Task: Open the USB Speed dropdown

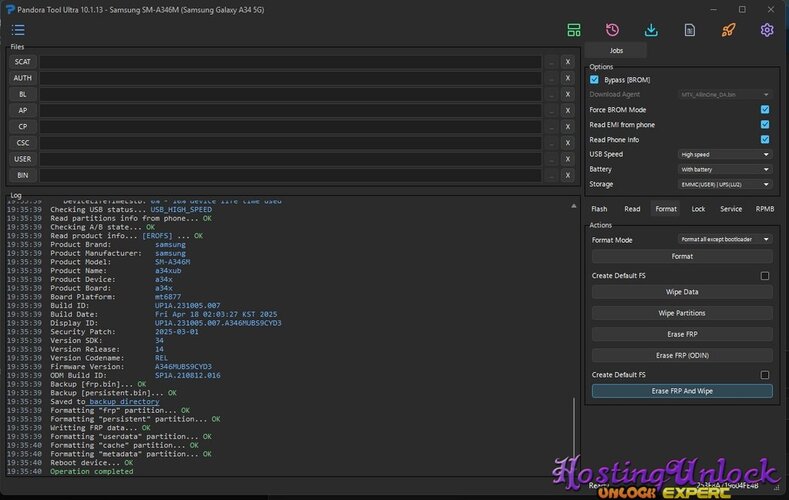Action: (725, 154)
